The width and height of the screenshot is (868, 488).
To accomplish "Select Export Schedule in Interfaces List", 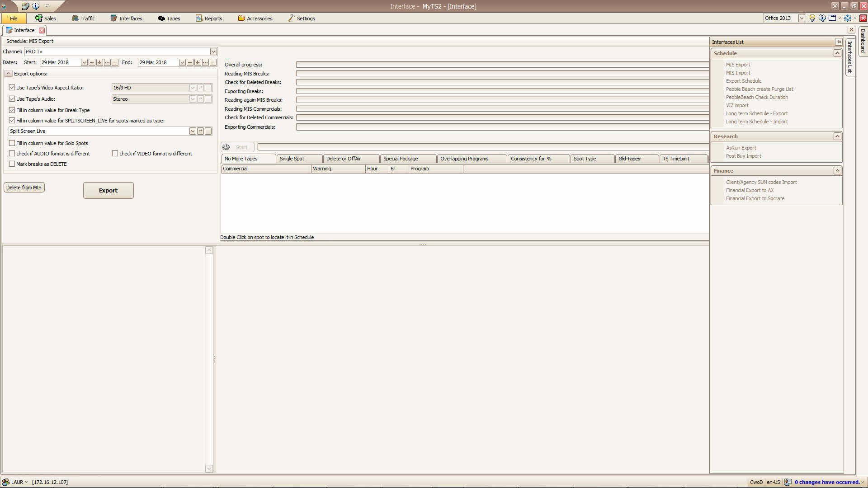I will (744, 81).
